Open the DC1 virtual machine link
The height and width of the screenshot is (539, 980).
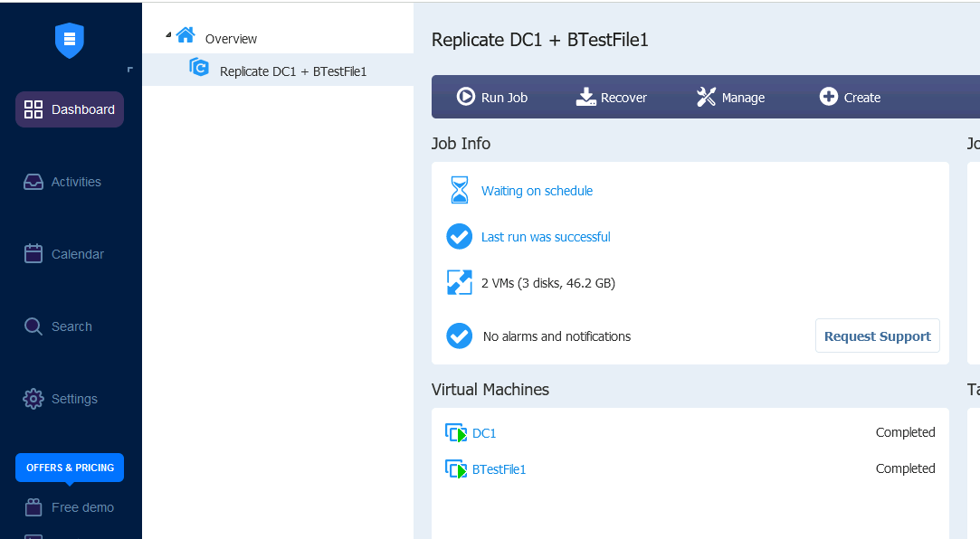coord(484,433)
